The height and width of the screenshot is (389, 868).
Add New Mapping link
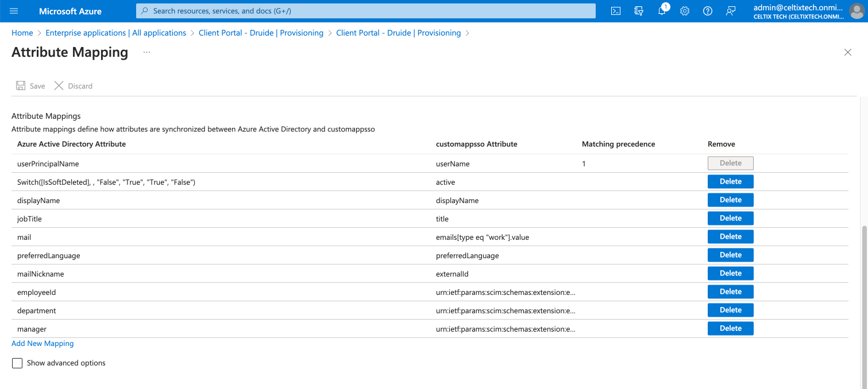tap(43, 344)
